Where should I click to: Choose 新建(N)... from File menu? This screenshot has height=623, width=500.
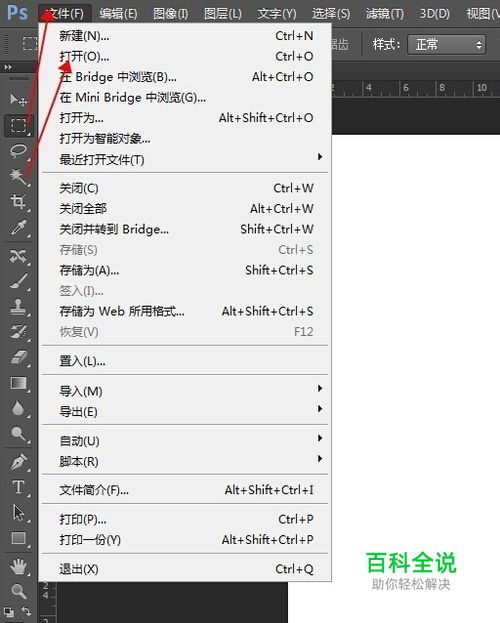pyautogui.click(x=185, y=36)
